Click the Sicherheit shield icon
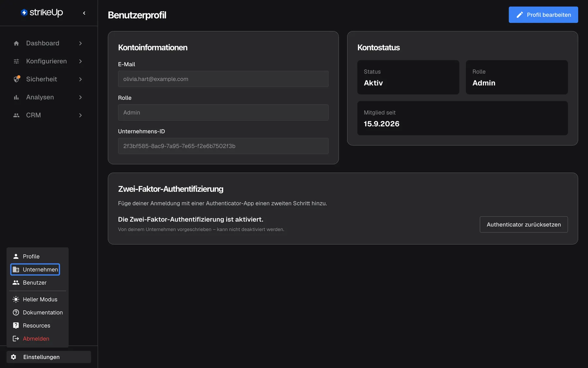This screenshot has width=588, height=368. point(16,79)
